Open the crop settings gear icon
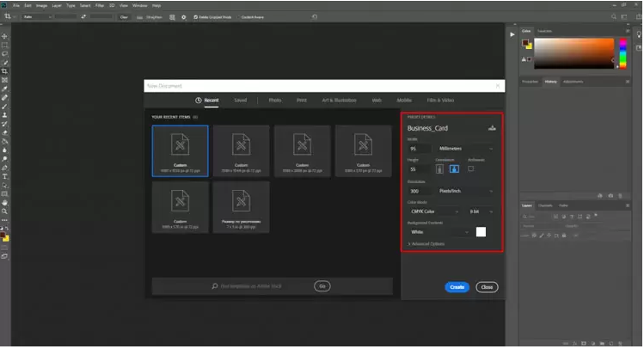 click(x=184, y=17)
